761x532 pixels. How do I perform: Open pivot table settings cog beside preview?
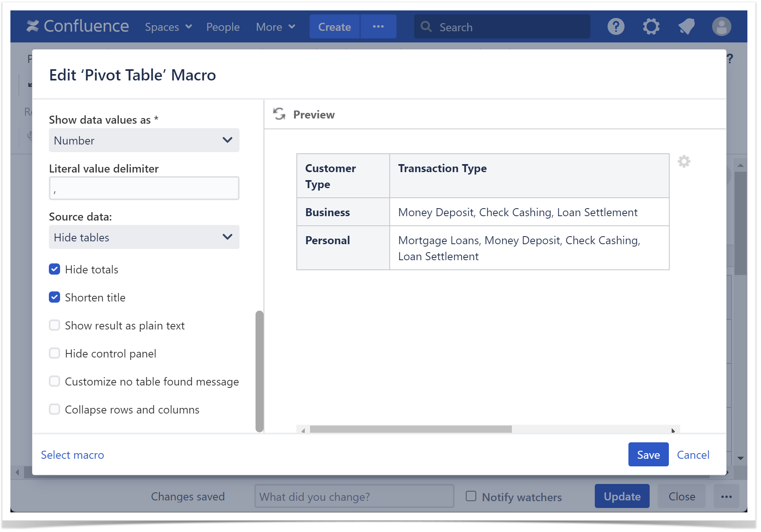[684, 161]
